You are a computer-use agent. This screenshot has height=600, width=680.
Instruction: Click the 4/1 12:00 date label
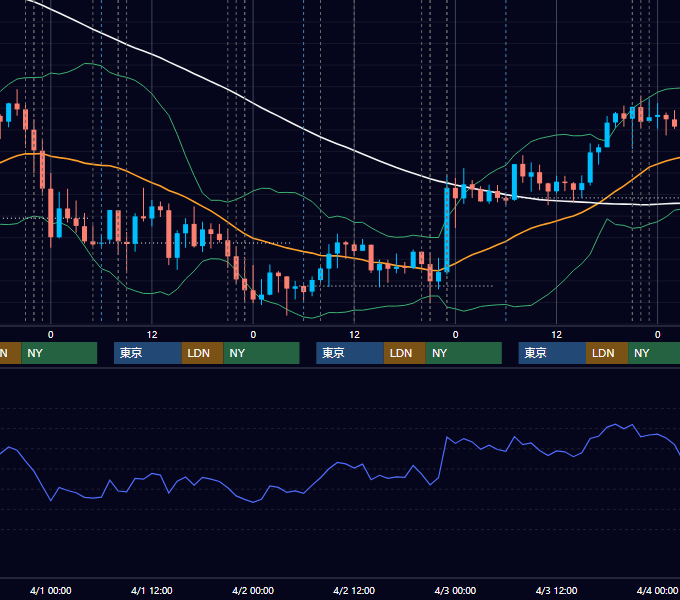[x=152, y=590]
